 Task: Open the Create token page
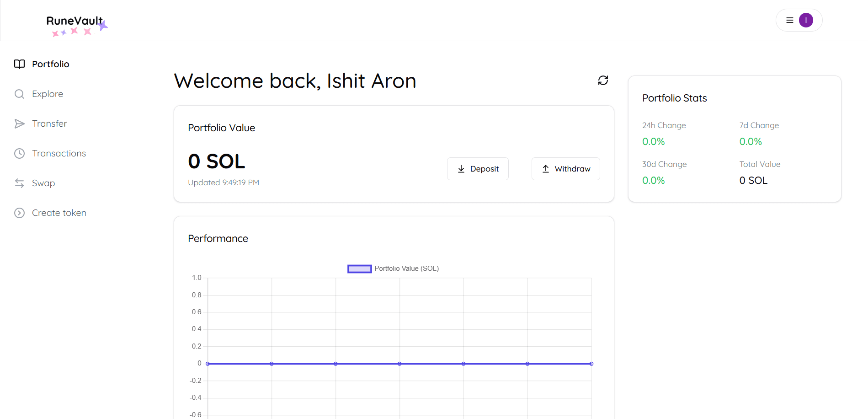pyautogui.click(x=59, y=213)
